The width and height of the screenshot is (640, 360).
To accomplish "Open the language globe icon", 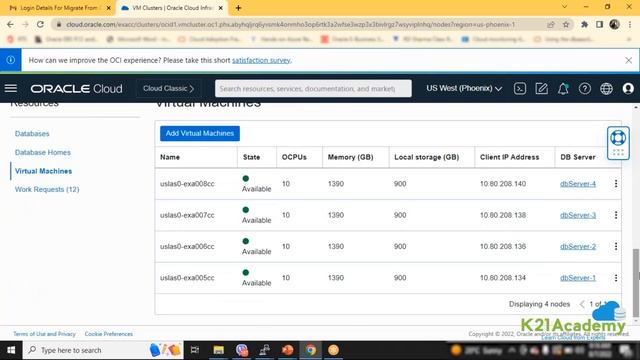I will 606,88.
